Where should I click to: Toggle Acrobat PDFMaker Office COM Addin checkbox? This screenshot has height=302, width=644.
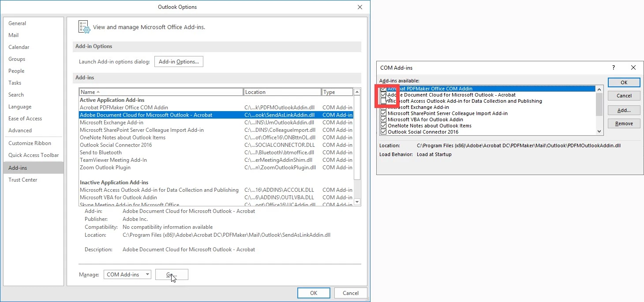pyautogui.click(x=384, y=89)
